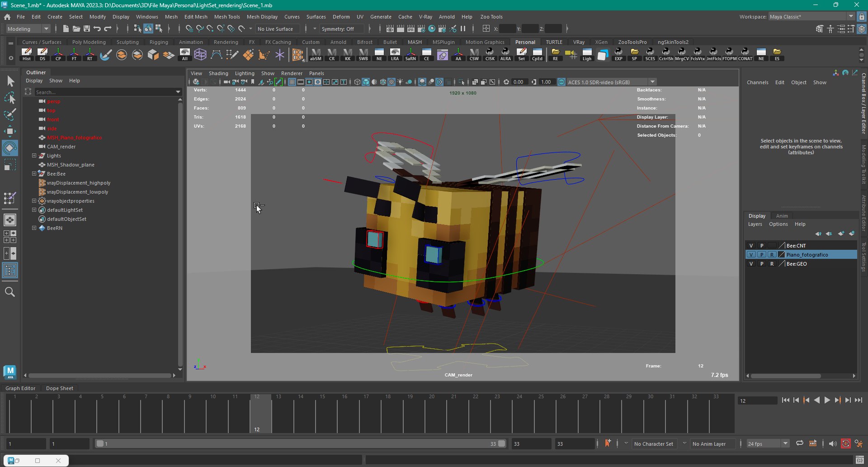Switch to the Rigging shelf tab
This screenshot has width=868, height=467.
(159, 42)
